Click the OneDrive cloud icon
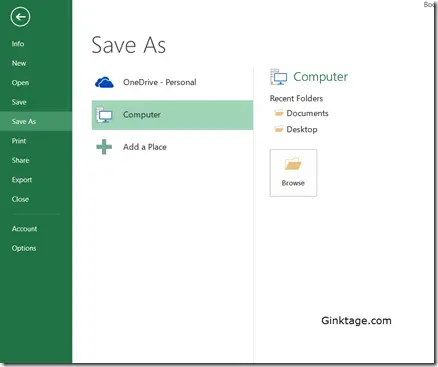Image resolution: width=438 pixels, height=367 pixels. pos(104,82)
